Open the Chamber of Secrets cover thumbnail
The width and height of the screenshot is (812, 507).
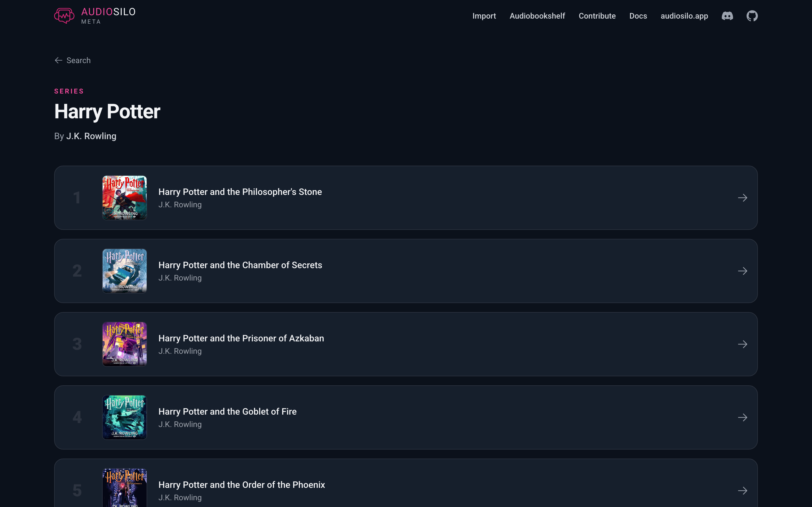(125, 271)
